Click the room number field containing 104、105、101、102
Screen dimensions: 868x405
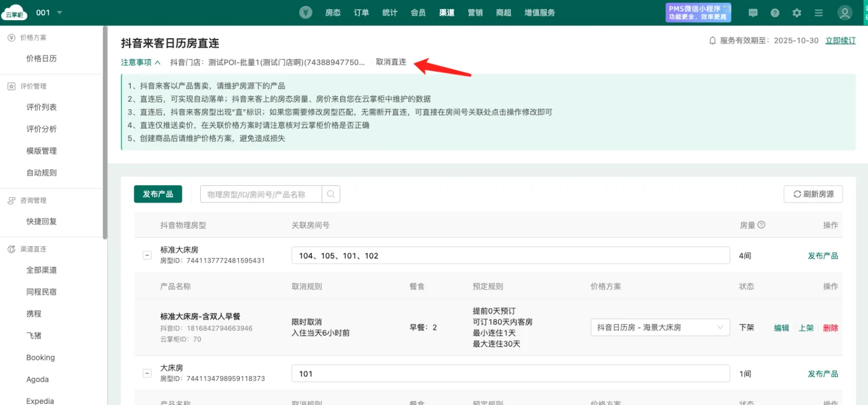click(x=511, y=255)
